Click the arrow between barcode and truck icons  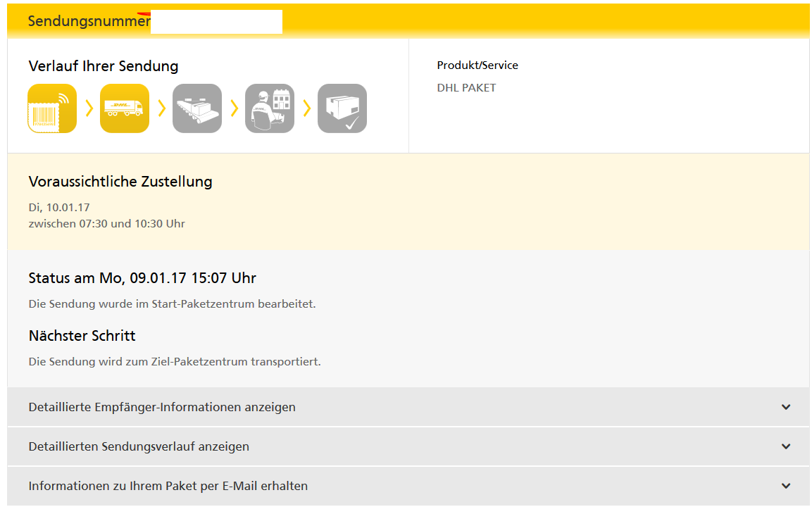(x=89, y=108)
